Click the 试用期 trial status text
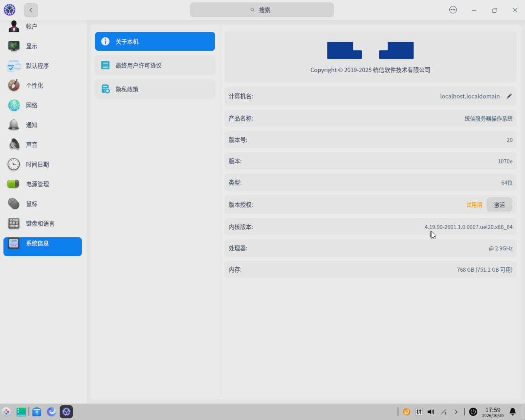The image size is (525, 420). click(474, 205)
